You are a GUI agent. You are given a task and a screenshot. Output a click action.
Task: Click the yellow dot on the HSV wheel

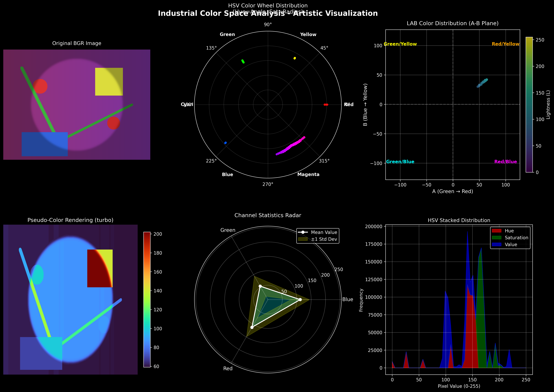pos(294,58)
